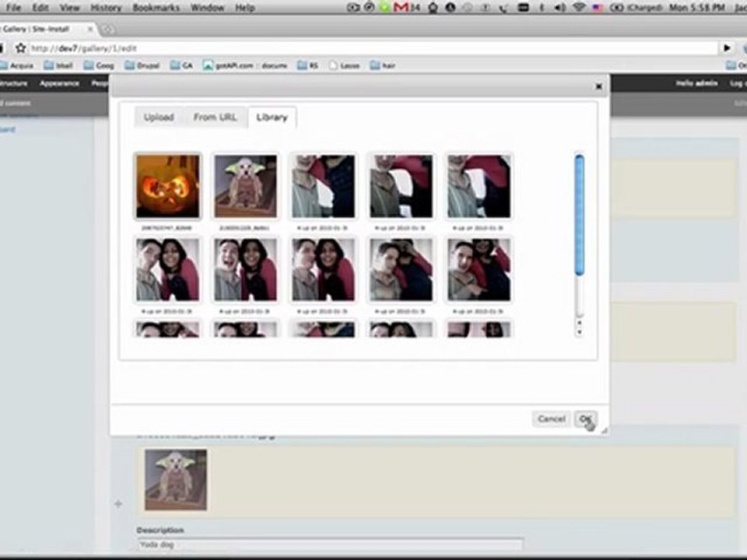Screen dimensions: 747x560
Task: Select the third thumbnail in the first row
Action: coord(323,186)
